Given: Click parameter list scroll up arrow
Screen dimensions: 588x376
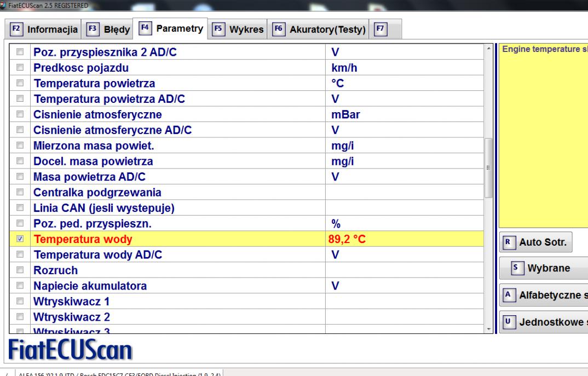Looking at the screenshot, I should click(488, 48).
